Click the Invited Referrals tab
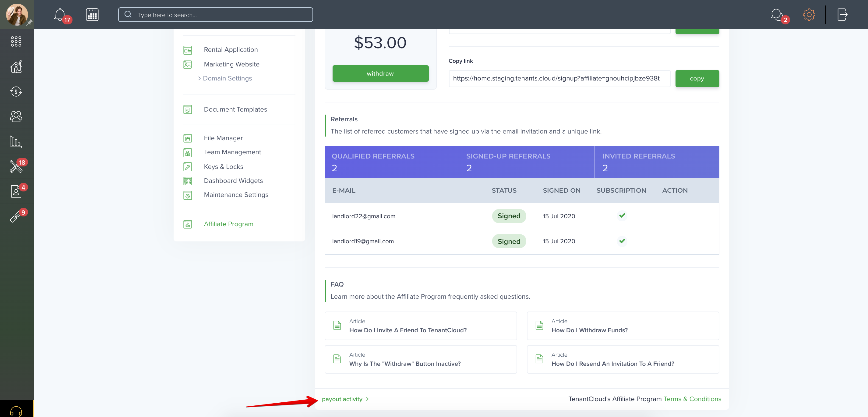868x417 pixels. click(657, 162)
